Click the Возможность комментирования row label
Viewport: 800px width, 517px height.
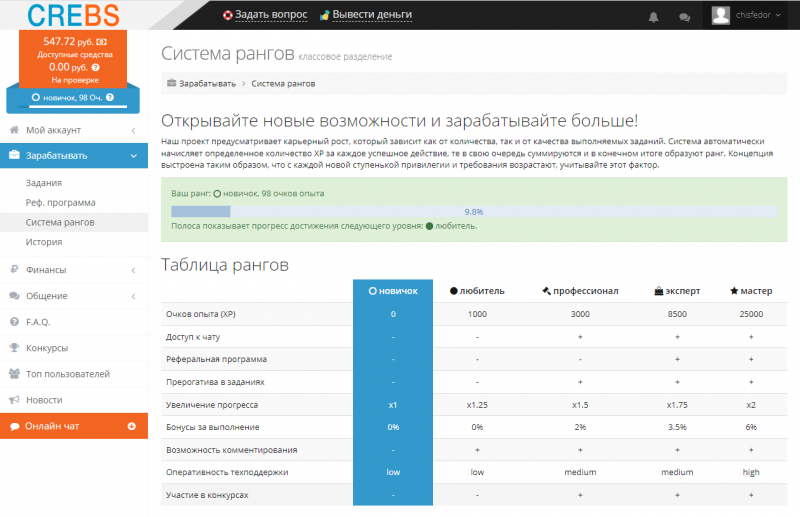tap(232, 450)
